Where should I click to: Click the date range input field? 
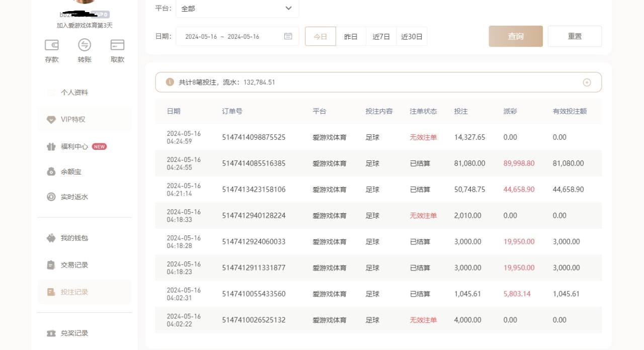click(x=229, y=37)
